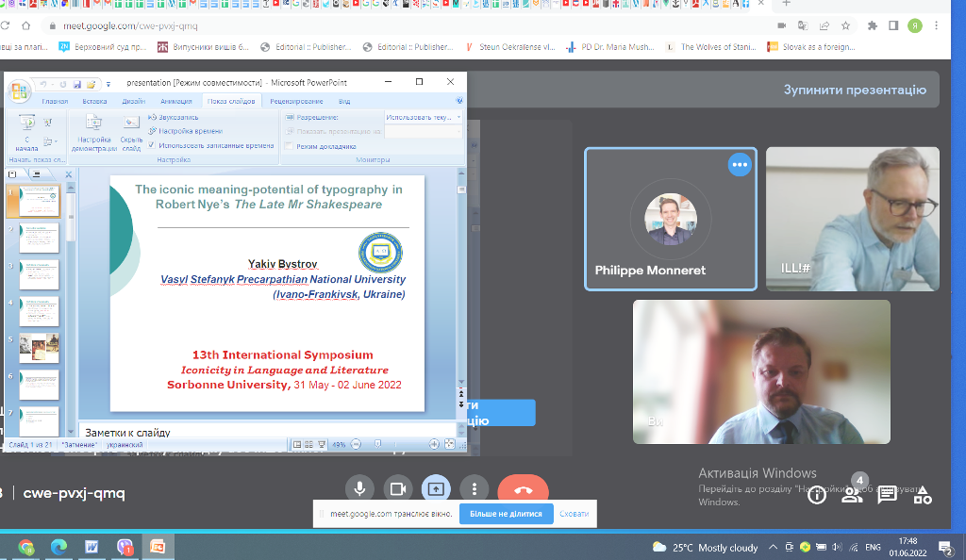Open the 'Рецензирование' ribbon tab
The image size is (966, 560).
point(296,101)
